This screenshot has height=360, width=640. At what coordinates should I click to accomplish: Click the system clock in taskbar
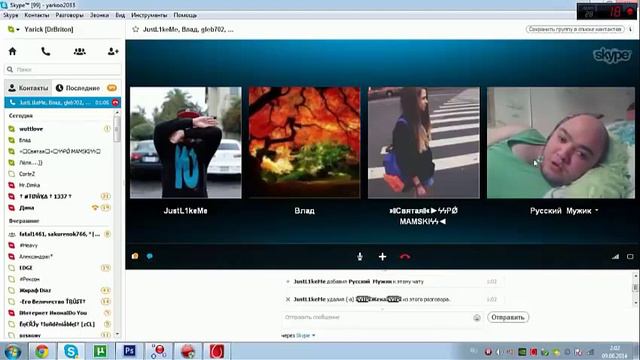pos(614,352)
